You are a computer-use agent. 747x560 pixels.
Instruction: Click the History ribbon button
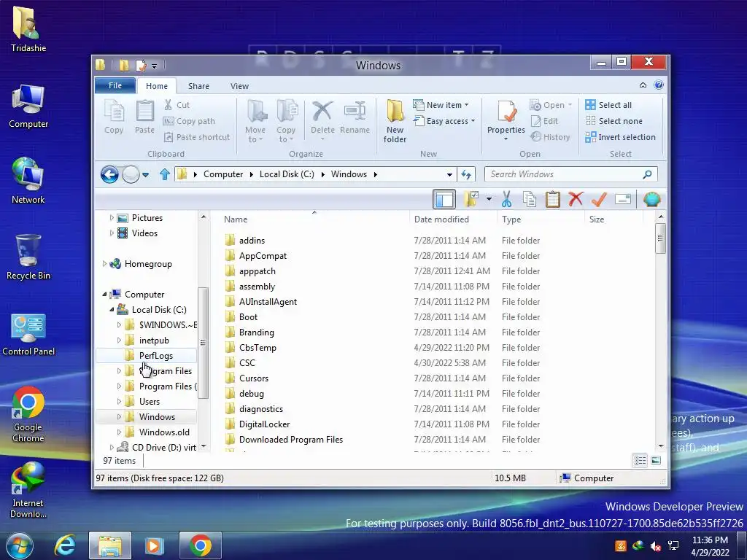(x=550, y=137)
